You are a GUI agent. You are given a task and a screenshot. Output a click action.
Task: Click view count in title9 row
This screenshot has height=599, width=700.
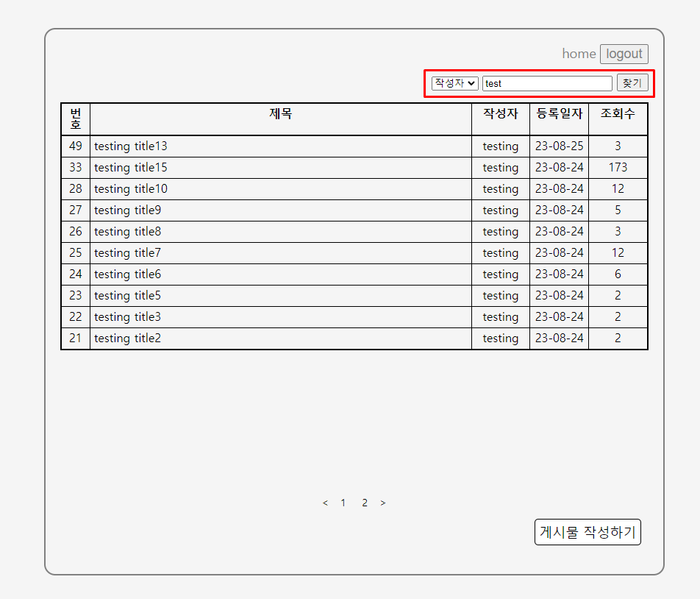coord(618,210)
